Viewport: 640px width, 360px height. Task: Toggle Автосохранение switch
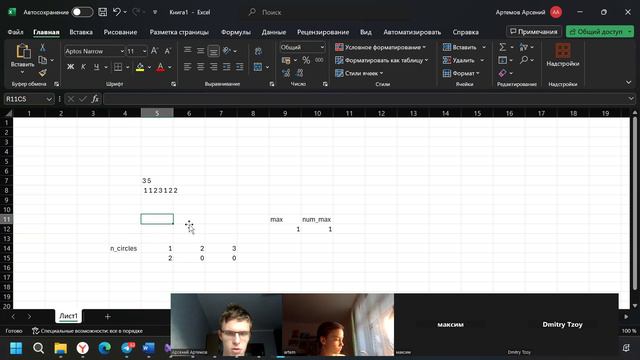pos(82,12)
